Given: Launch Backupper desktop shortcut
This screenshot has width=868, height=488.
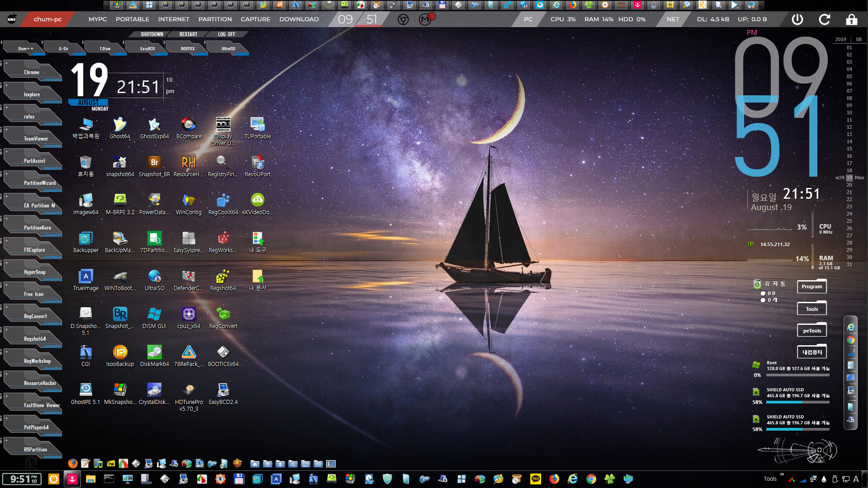Looking at the screenshot, I should pyautogui.click(x=85, y=242).
